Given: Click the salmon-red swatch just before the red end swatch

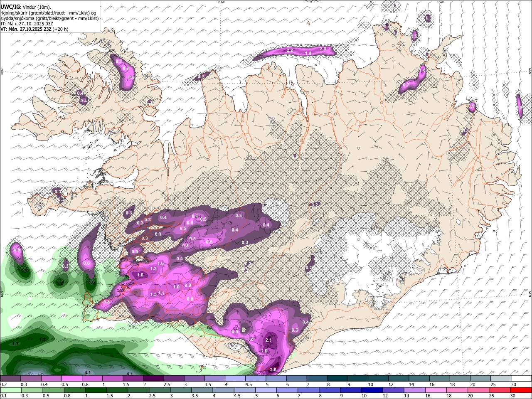Looking at the screenshot, I should (x=499, y=390).
